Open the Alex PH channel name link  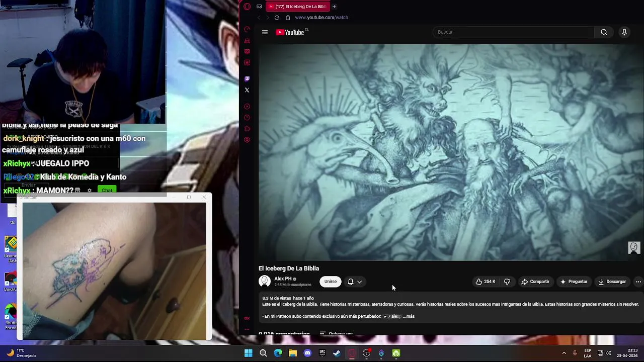coord(283,279)
